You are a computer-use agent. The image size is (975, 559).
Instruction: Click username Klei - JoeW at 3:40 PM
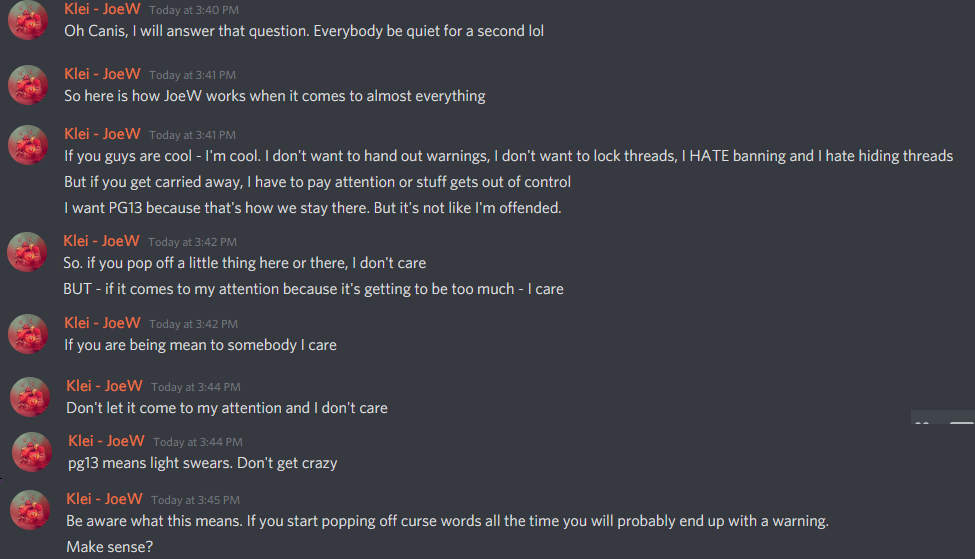click(102, 9)
